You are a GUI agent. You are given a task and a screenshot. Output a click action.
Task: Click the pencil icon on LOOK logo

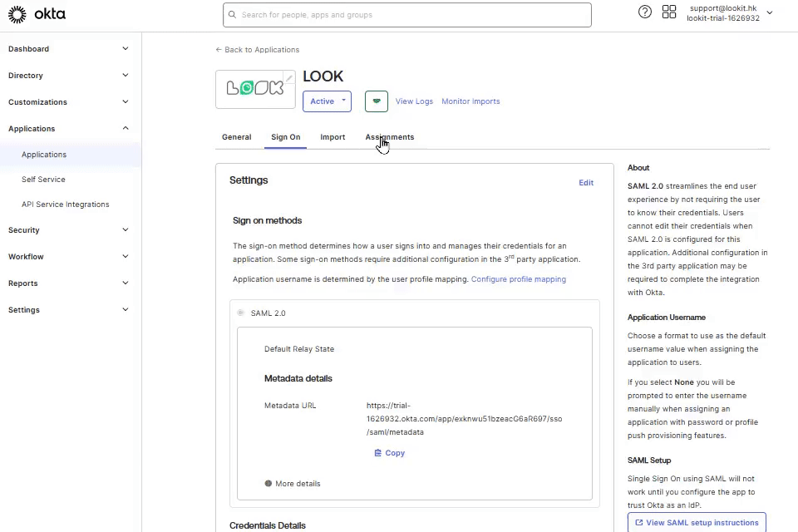pos(289,78)
